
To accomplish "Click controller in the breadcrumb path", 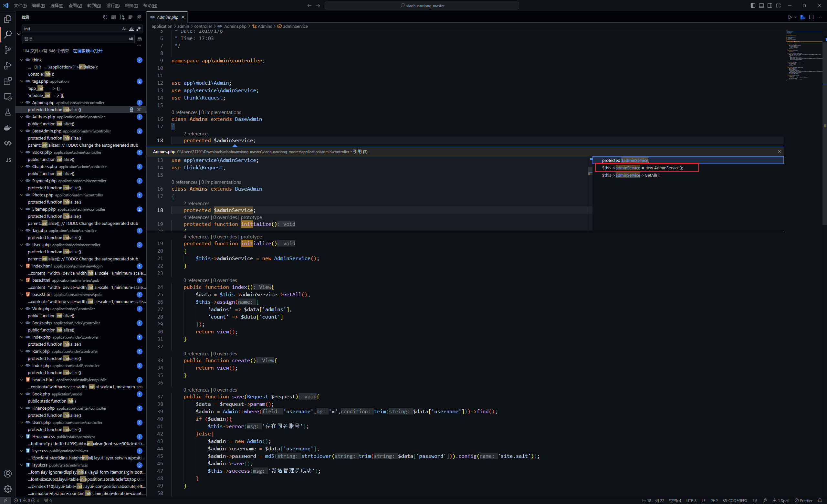I will [203, 26].
